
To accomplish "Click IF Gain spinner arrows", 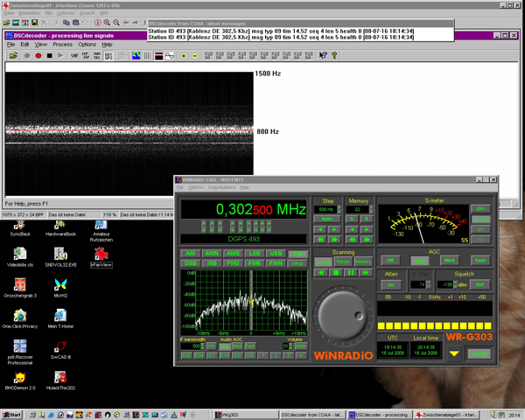I will tap(428, 284).
